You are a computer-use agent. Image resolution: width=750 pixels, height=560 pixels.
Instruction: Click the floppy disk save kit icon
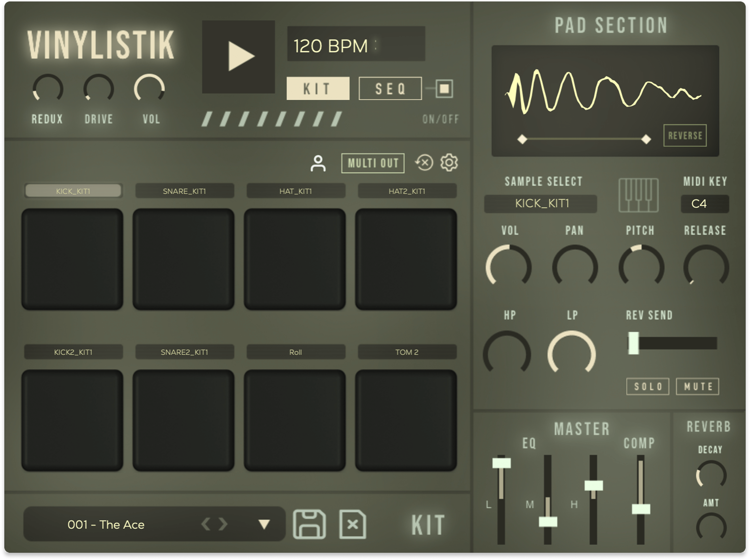309,524
